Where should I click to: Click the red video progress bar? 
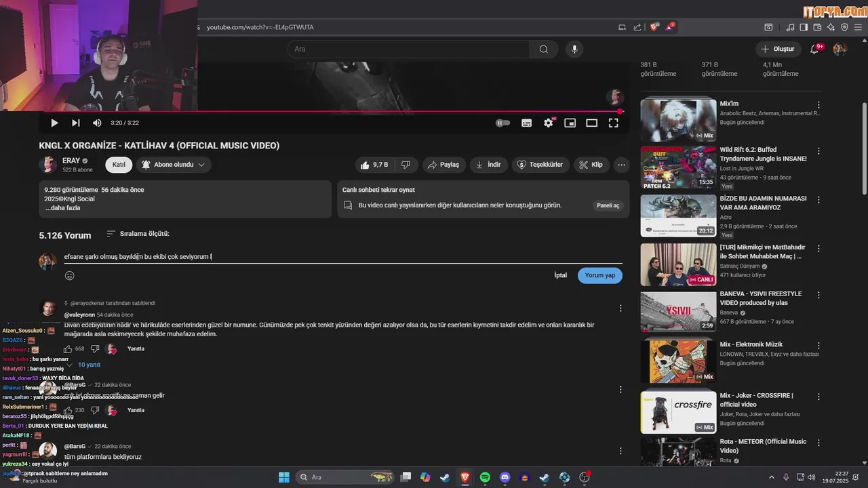pos(332,111)
